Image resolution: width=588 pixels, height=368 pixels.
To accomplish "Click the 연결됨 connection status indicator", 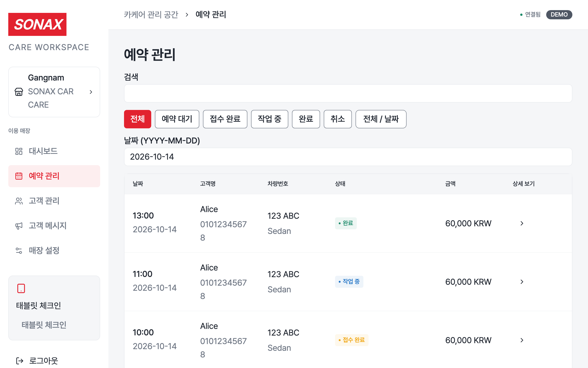I will pyautogui.click(x=530, y=14).
